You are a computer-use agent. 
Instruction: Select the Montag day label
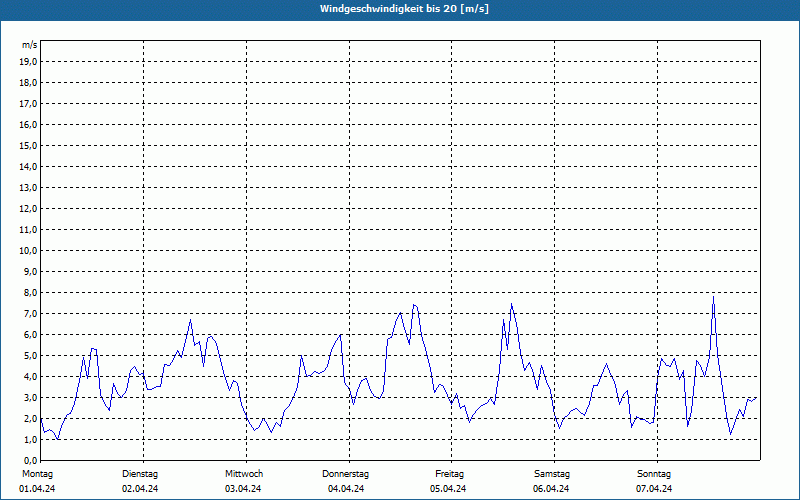click(x=37, y=474)
